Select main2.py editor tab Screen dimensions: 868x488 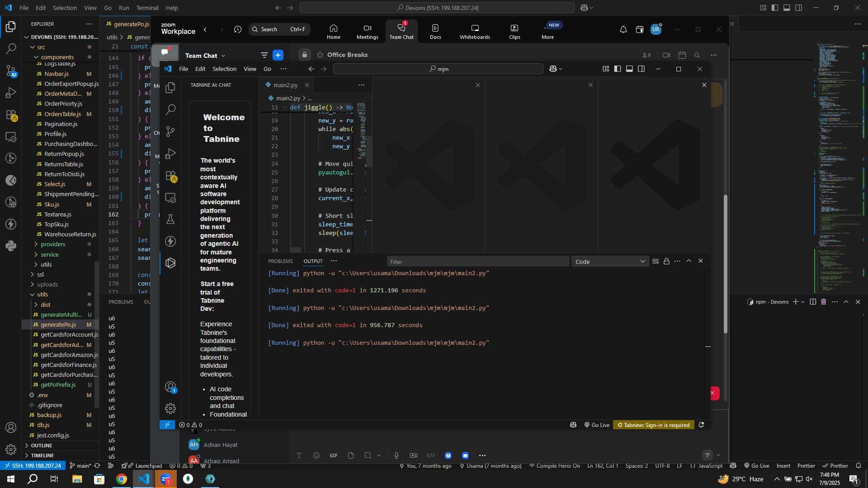tap(285, 85)
